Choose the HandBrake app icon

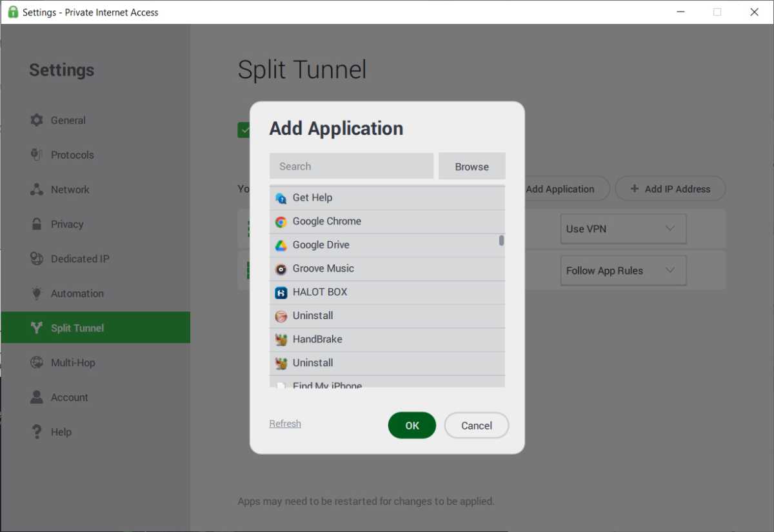pyautogui.click(x=281, y=339)
